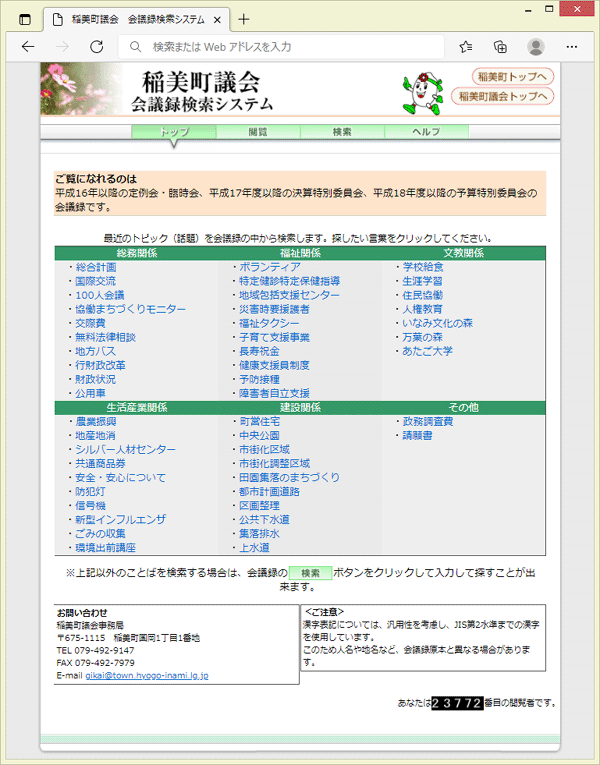The image size is (600, 765).
Task: Open 地域包括支援センター topic link
Action: (289, 295)
